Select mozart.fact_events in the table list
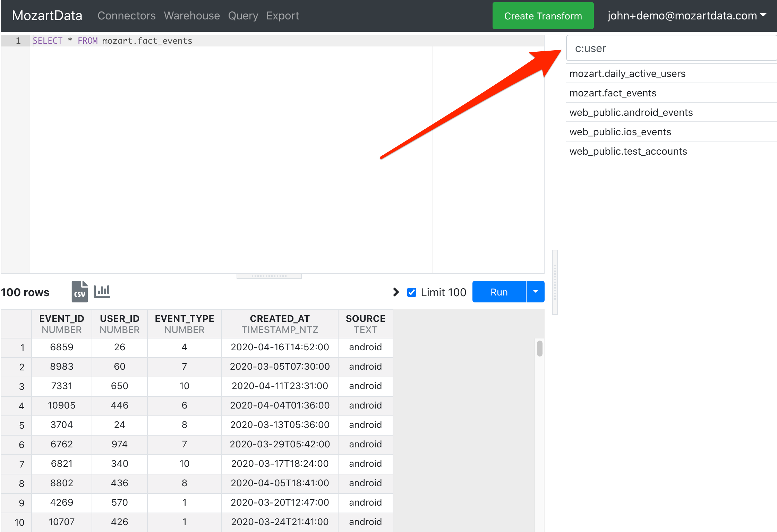Image resolution: width=777 pixels, height=532 pixels. coord(672,93)
